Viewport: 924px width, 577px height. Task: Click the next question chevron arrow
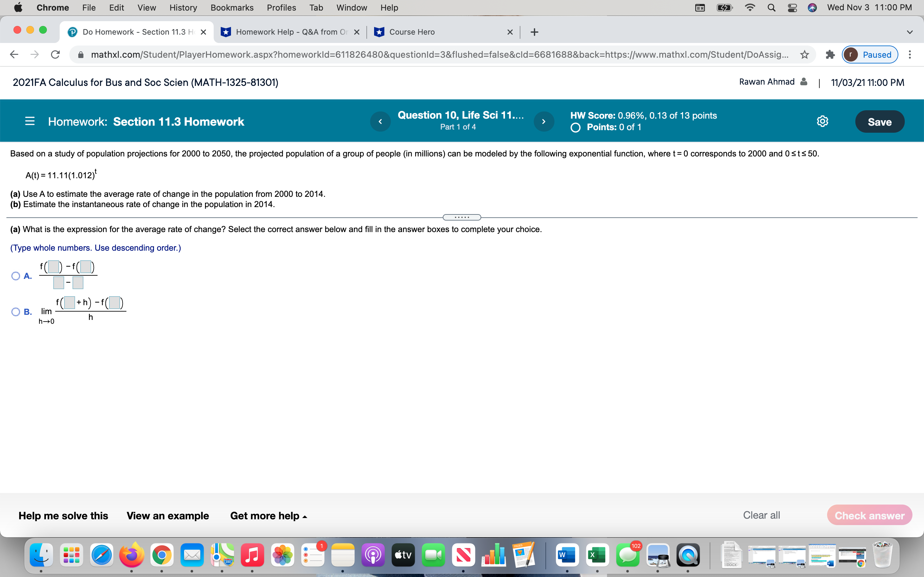[544, 121]
